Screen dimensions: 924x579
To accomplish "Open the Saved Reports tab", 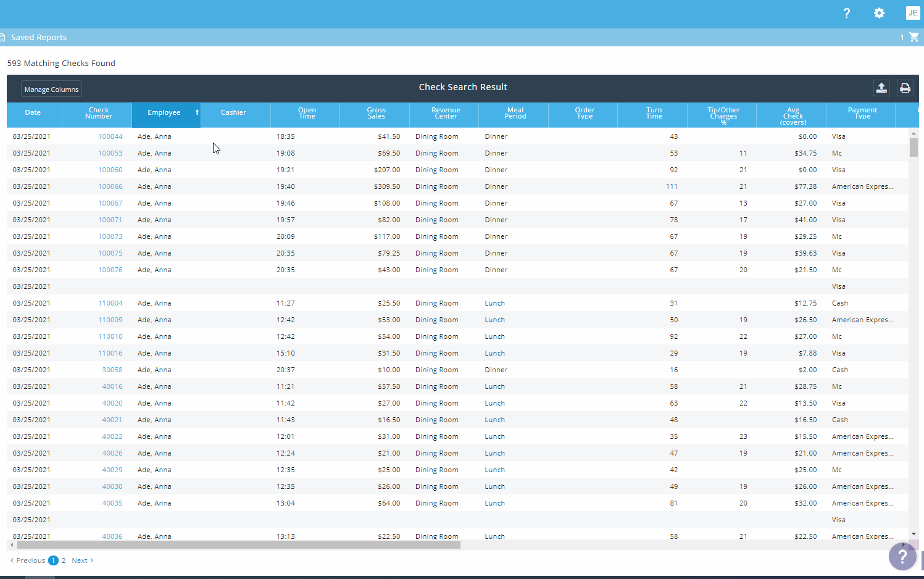I will 39,37.
